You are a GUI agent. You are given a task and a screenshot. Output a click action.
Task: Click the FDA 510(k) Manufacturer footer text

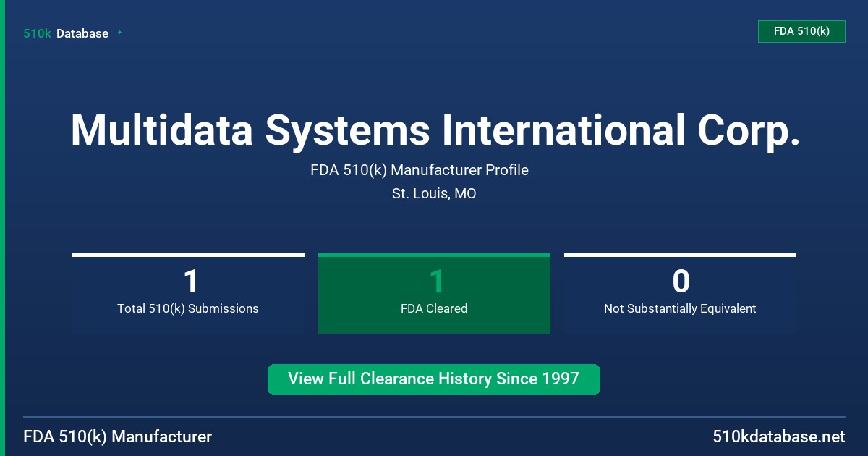[x=118, y=436]
